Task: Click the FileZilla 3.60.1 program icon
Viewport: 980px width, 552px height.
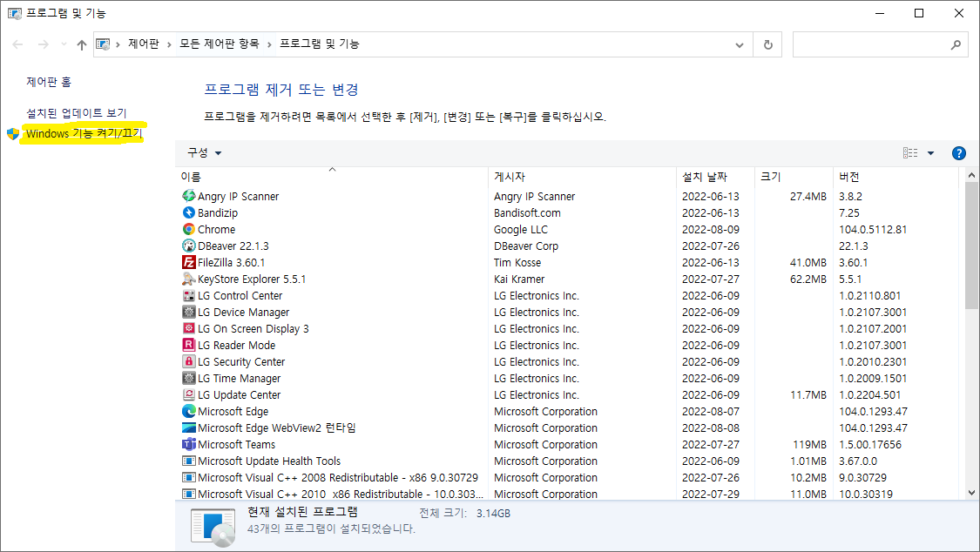Action: pyautogui.click(x=189, y=262)
